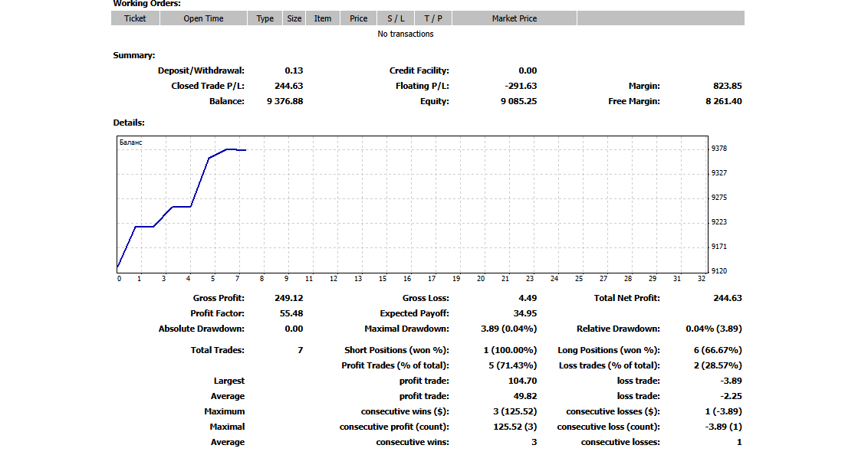Select consecutive profit (count) value 125.52 (3)
This screenshot has height=455, width=868.
click(515, 427)
